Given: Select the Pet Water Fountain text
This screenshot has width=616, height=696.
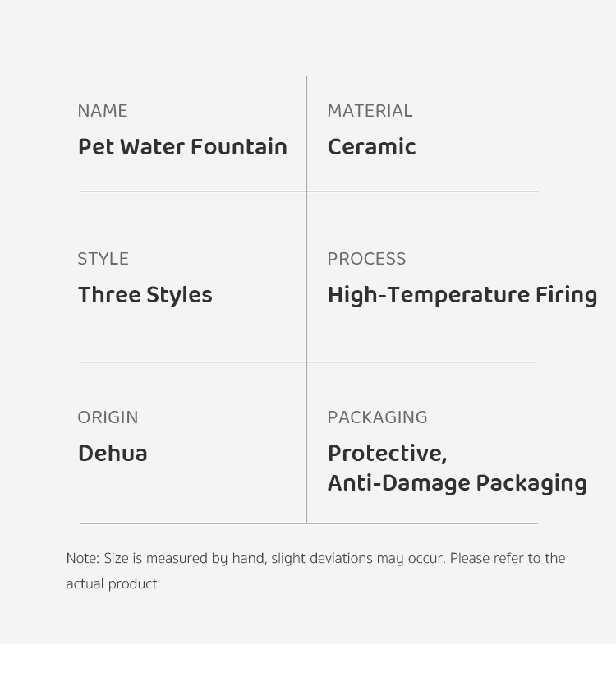Looking at the screenshot, I should 182,148.
